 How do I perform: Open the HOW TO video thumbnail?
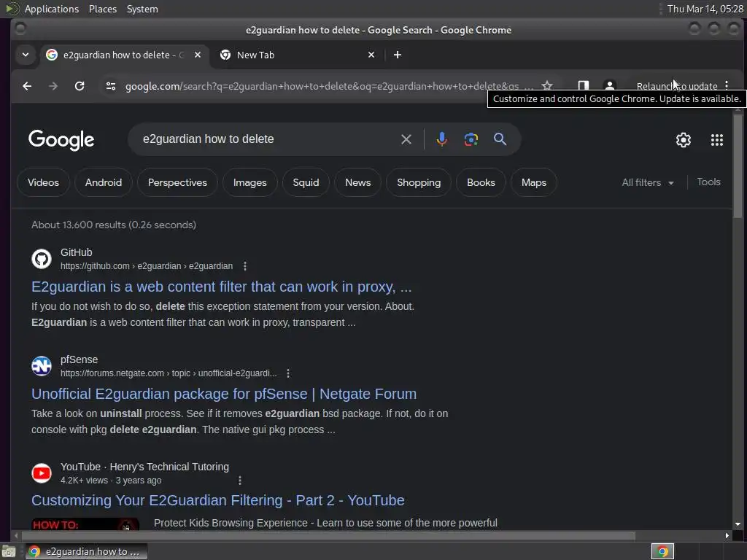85,524
